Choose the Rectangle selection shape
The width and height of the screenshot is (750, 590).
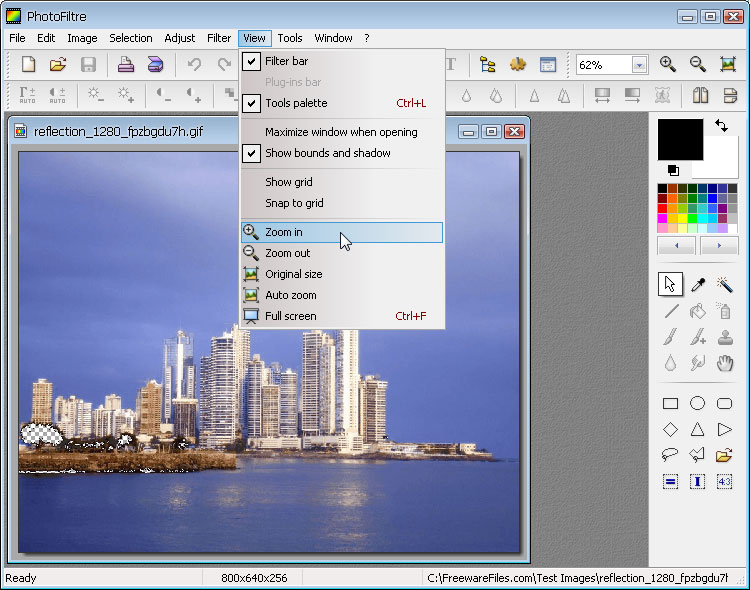click(671, 404)
